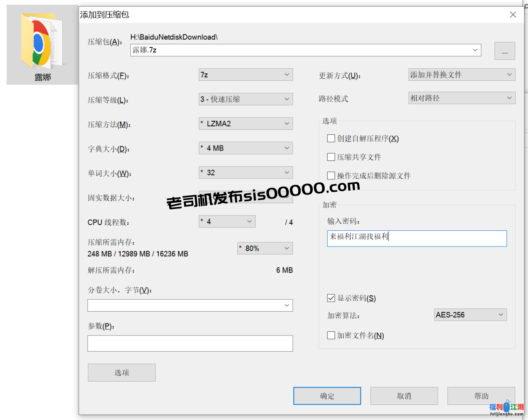The height and width of the screenshot is (420, 528).
Task: Click the 取消 button
Action: [404, 396]
